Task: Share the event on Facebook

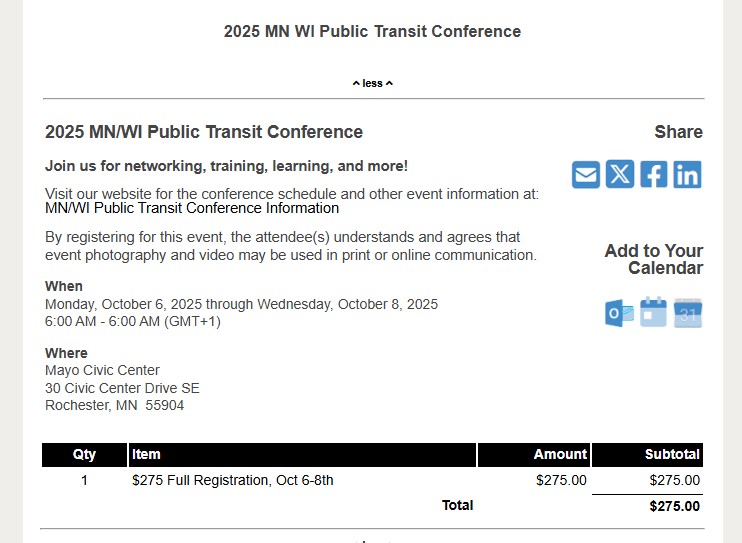Action: 654,174
